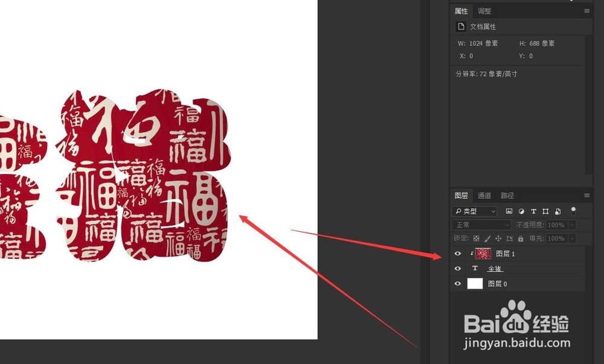
Task: Switch to the 通道 channels tab
Action: (484, 196)
